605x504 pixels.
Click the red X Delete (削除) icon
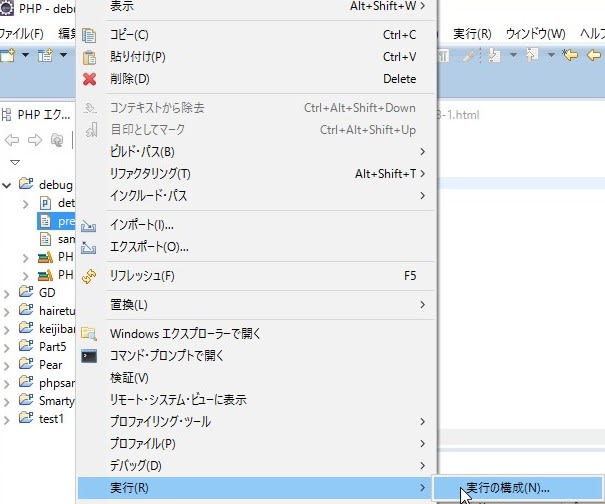point(90,79)
